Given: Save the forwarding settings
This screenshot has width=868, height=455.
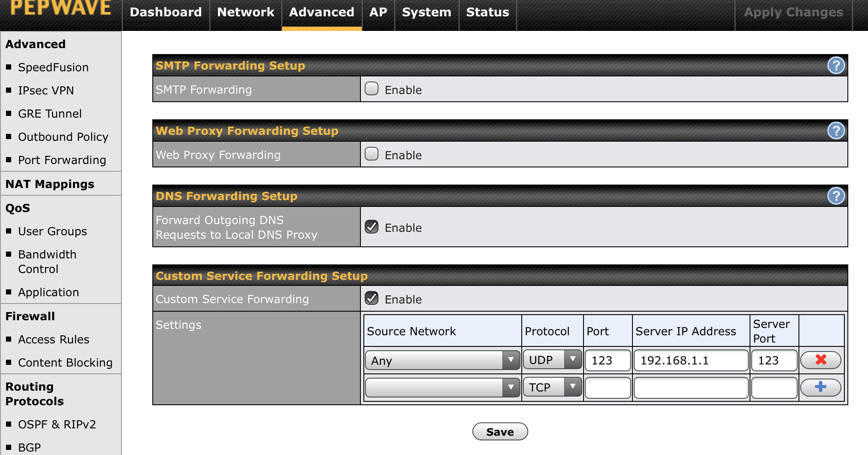Looking at the screenshot, I should point(499,431).
